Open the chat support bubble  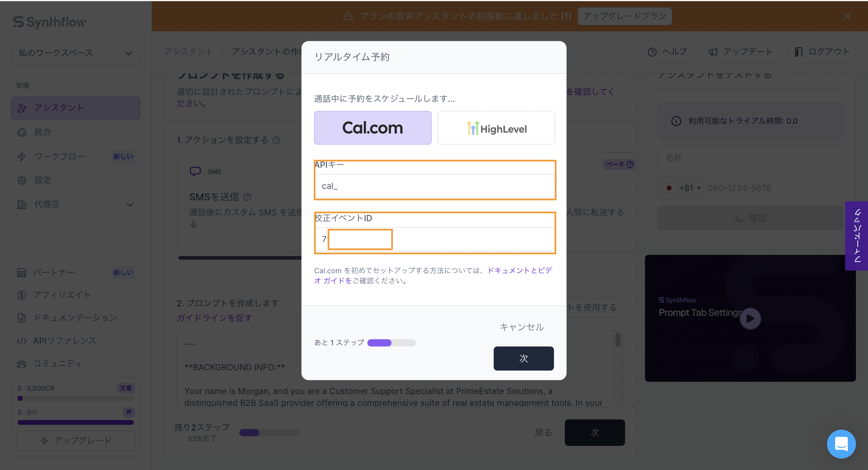pos(841,444)
